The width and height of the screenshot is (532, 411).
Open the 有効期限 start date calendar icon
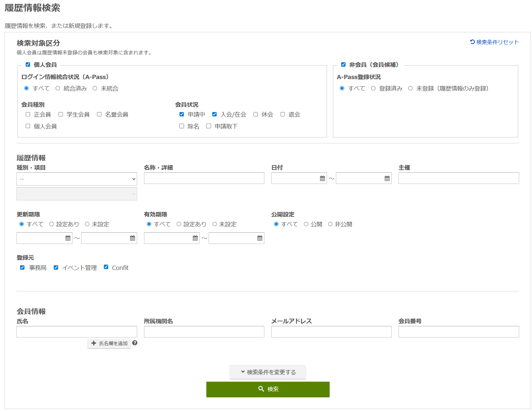pyautogui.click(x=194, y=238)
